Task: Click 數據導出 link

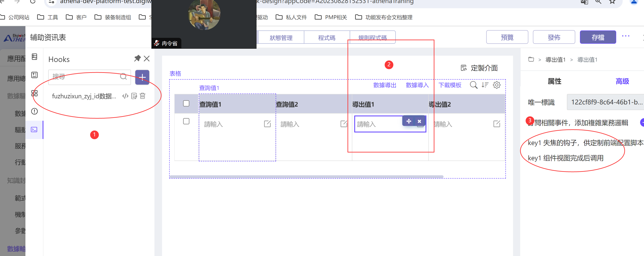Action: tap(384, 85)
